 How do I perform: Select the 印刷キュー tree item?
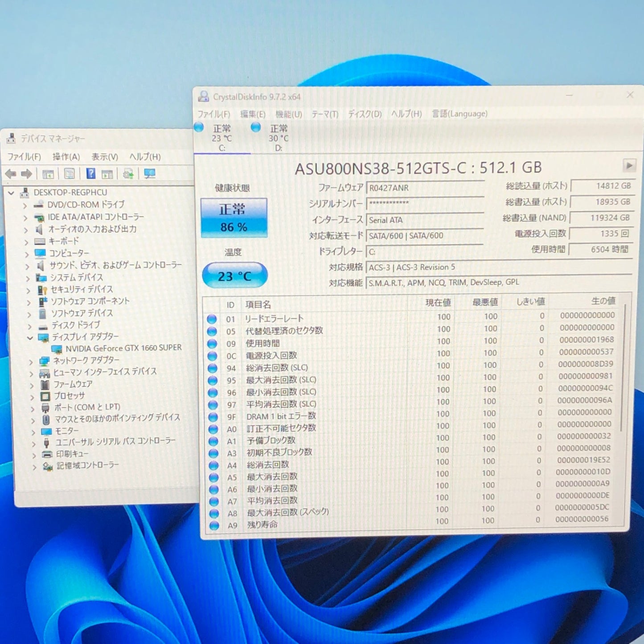pos(72,454)
